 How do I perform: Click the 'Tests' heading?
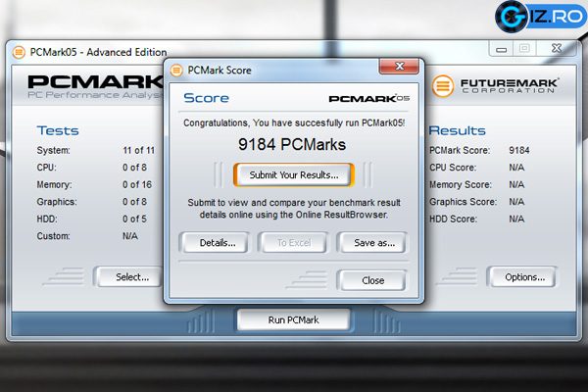coord(58,130)
